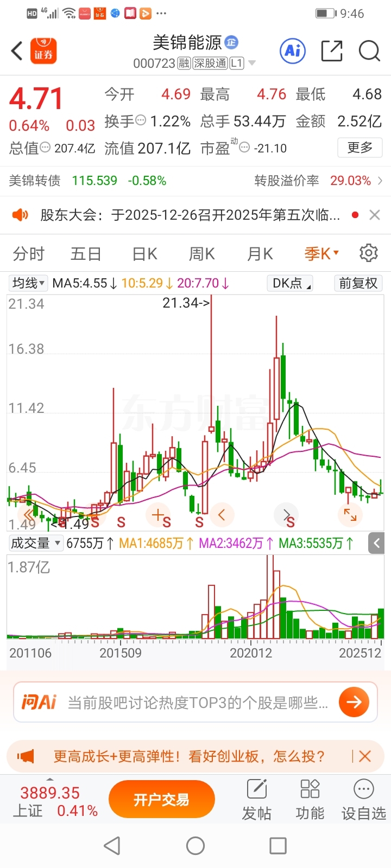Open 发帖 post icon

[257, 800]
